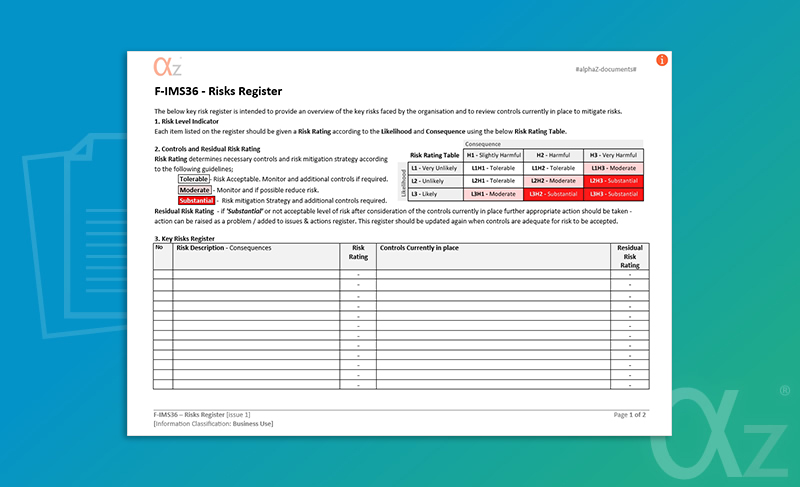Image resolution: width=800 pixels, height=487 pixels.
Task: Select the L1H3 - Moderate cell
Action: (x=612, y=168)
